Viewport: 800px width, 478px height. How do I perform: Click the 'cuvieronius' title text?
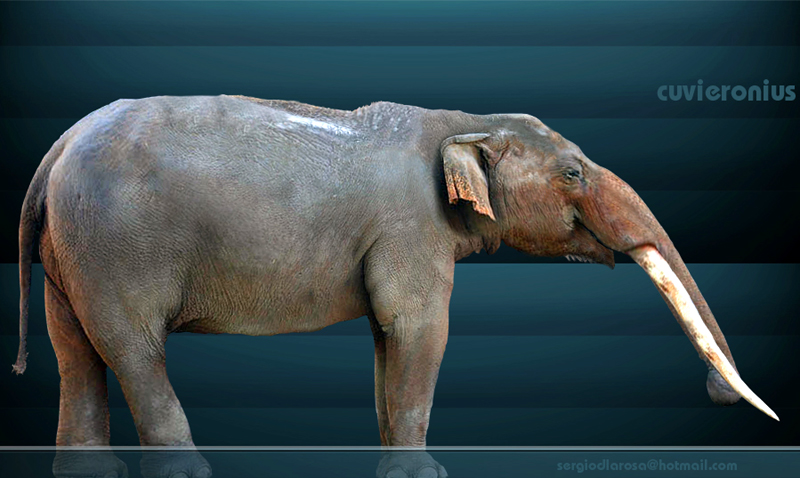tap(726, 92)
